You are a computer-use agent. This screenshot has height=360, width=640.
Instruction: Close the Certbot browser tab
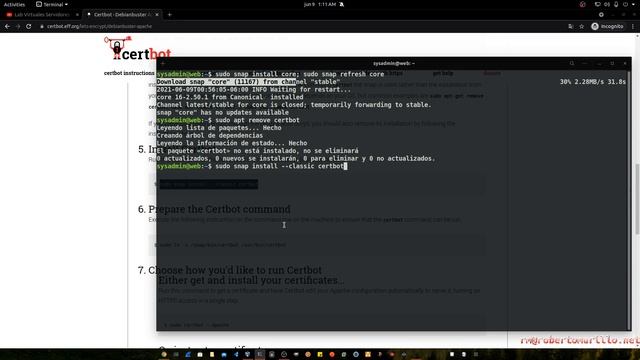point(157,15)
